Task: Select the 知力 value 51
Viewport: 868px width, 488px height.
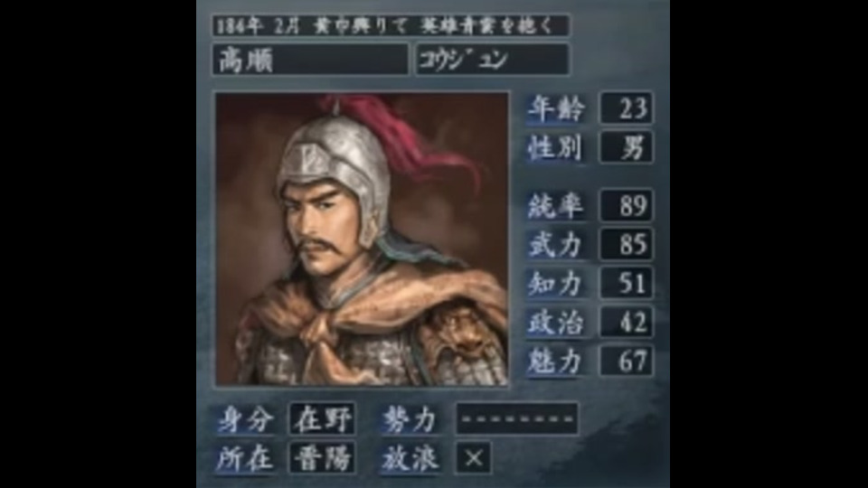Action: click(x=627, y=283)
